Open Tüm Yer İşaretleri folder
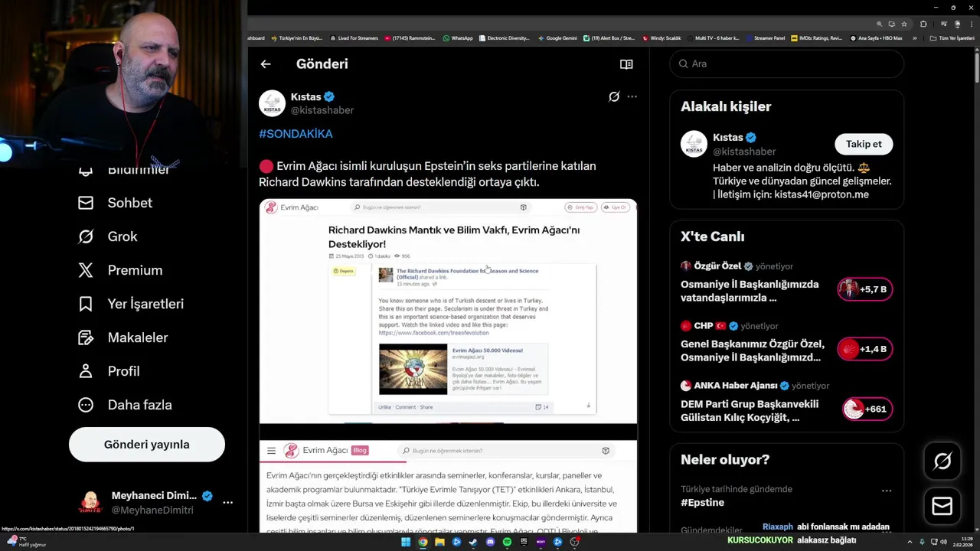The height and width of the screenshot is (551, 980). (x=952, y=37)
